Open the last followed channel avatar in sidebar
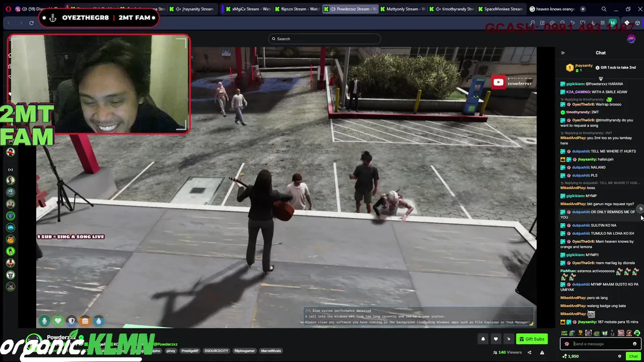644x362 pixels. pos(11,287)
